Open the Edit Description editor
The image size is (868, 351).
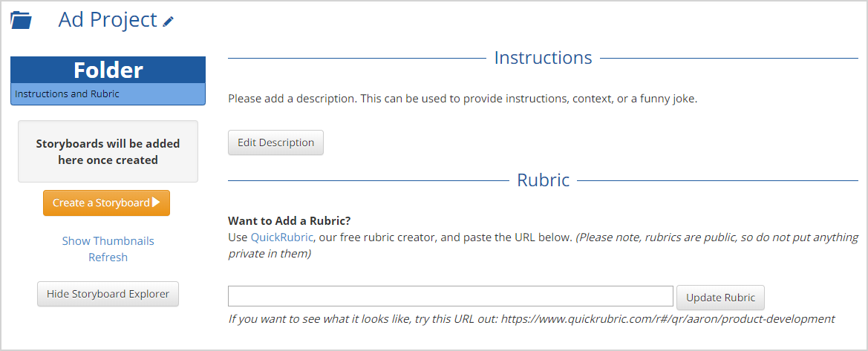[x=275, y=142]
